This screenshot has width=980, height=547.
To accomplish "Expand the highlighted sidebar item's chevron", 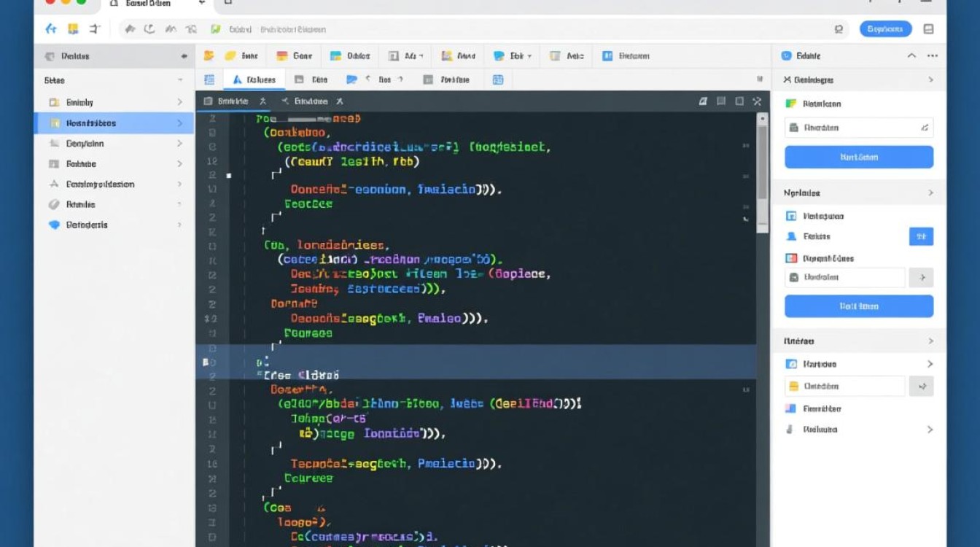I will coord(179,123).
